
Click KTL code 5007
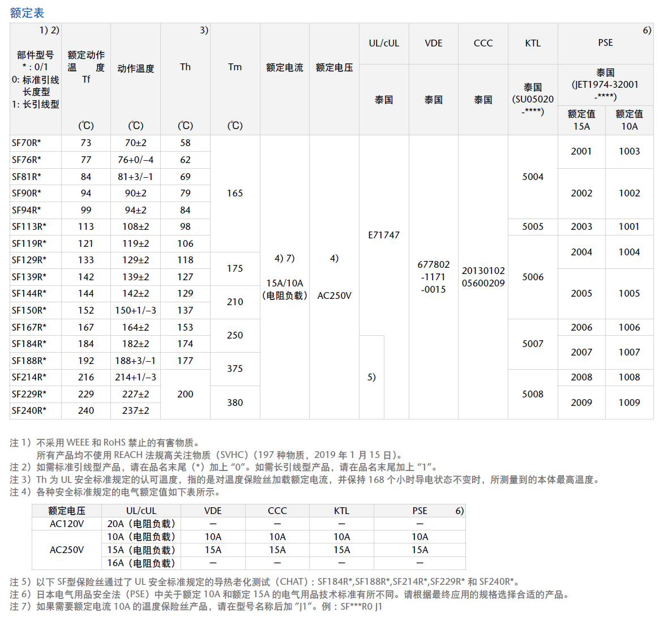tap(533, 344)
